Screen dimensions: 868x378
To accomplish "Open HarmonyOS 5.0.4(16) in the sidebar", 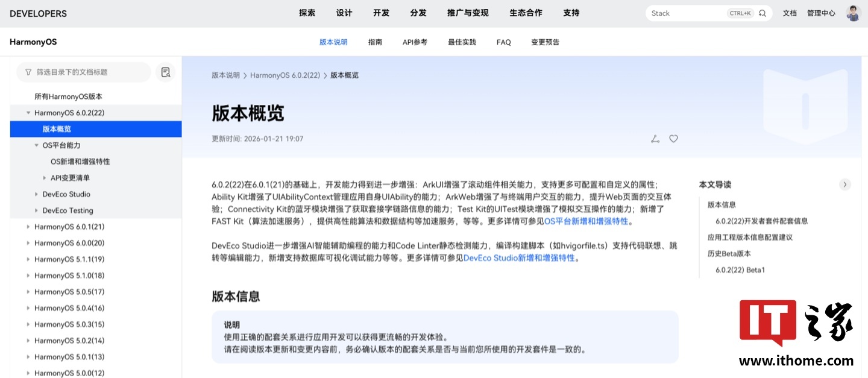I will (x=69, y=308).
